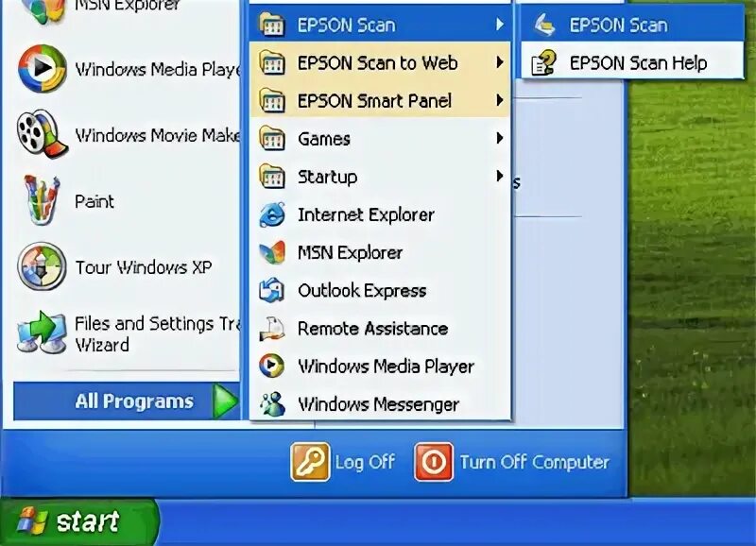Screen dimensions: 756x546
Task: Click Windows Movie Maker label
Action: click(x=157, y=135)
